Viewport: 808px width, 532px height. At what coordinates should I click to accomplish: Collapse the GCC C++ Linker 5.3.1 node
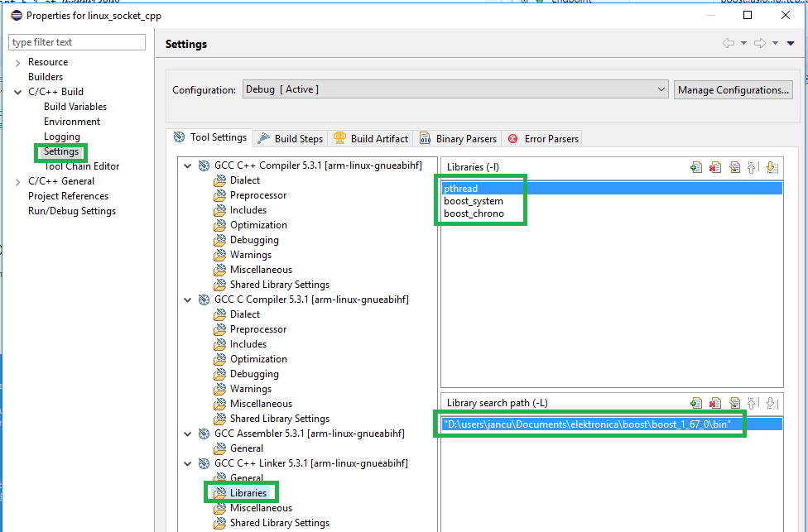click(x=188, y=463)
